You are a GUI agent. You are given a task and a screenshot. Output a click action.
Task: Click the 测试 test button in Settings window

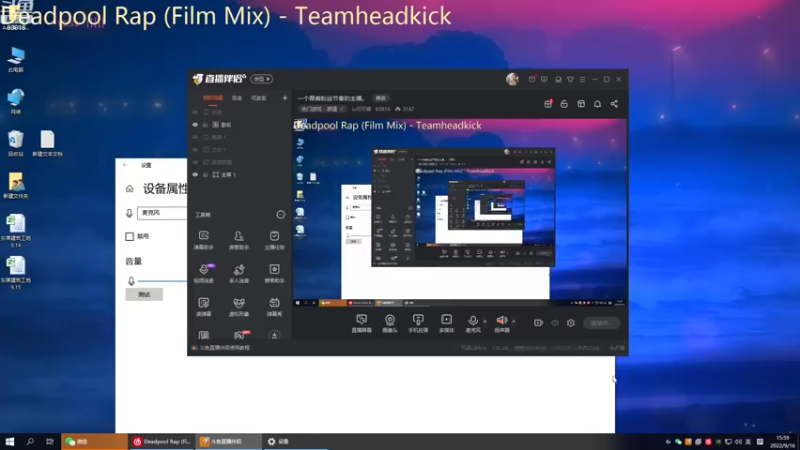[144, 294]
